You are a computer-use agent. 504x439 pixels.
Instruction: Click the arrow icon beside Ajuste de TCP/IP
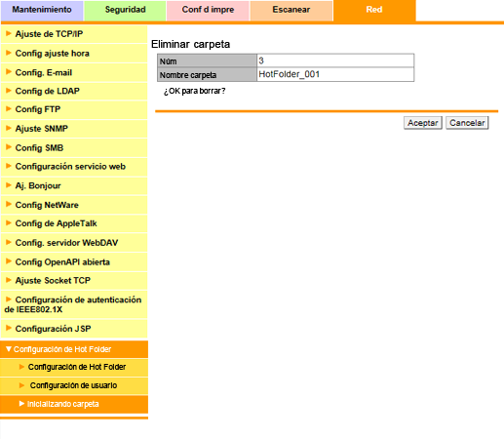pos(9,33)
